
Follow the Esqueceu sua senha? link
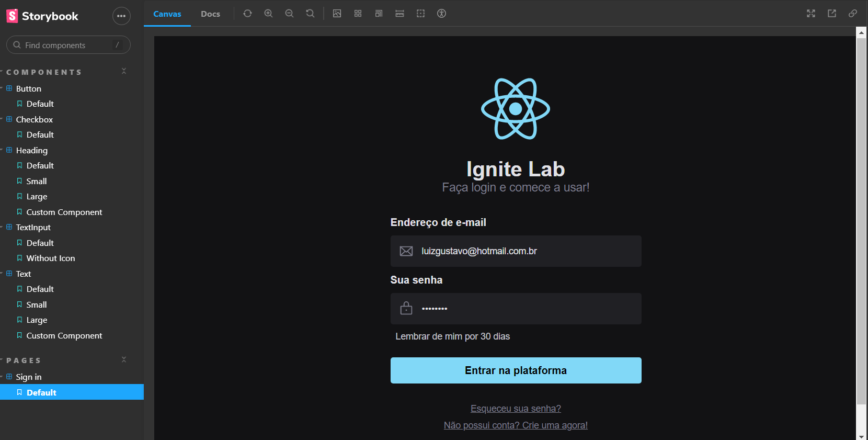point(516,409)
